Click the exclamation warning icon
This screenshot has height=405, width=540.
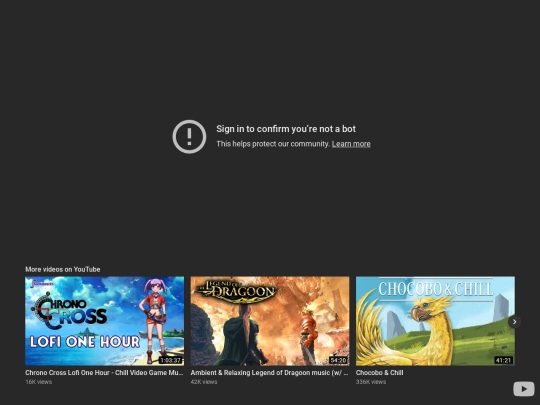pyautogui.click(x=189, y=136)
